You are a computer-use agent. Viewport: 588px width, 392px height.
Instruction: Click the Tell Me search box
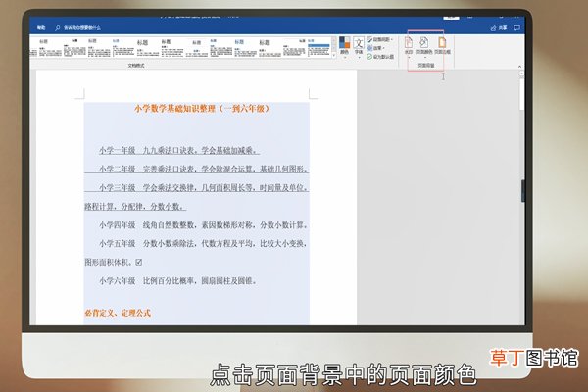78,27
